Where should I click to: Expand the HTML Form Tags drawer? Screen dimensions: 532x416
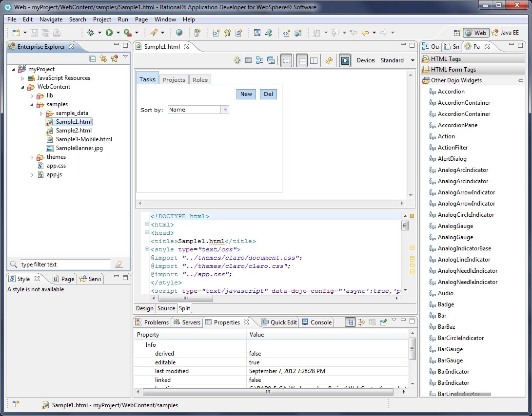click(473, 70)
